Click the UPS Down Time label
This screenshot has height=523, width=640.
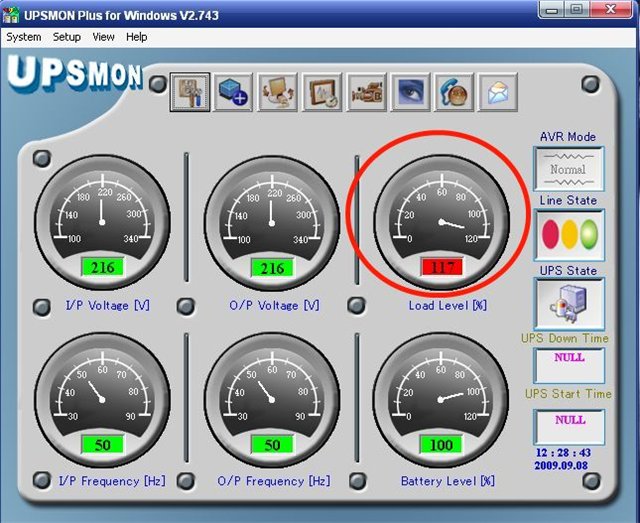(565, 338)
